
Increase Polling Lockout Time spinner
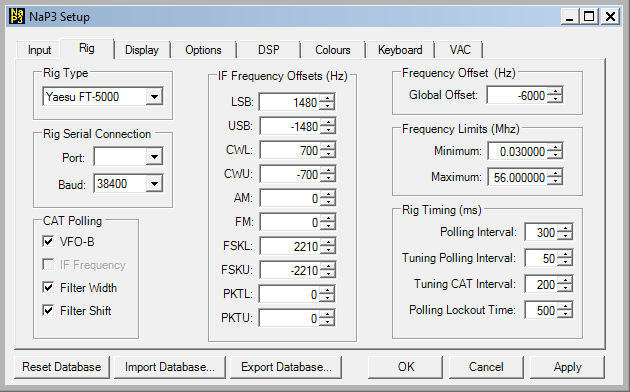[565, 306]
